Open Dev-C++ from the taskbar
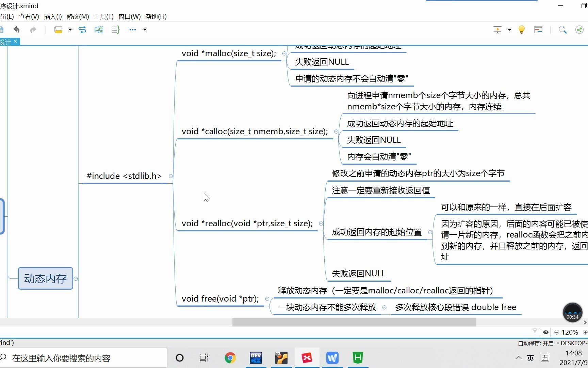Viewport: 588px width, 368px height. [x=256, y=358]
